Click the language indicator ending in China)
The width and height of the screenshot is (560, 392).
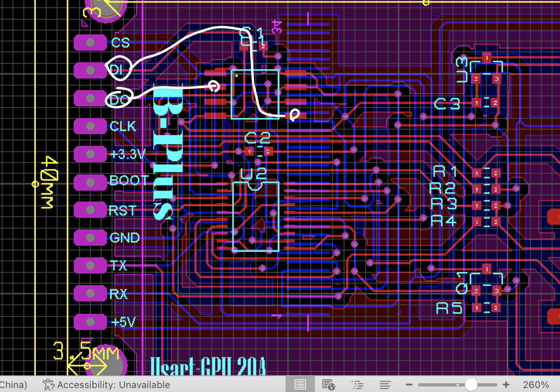pos(13,384)
